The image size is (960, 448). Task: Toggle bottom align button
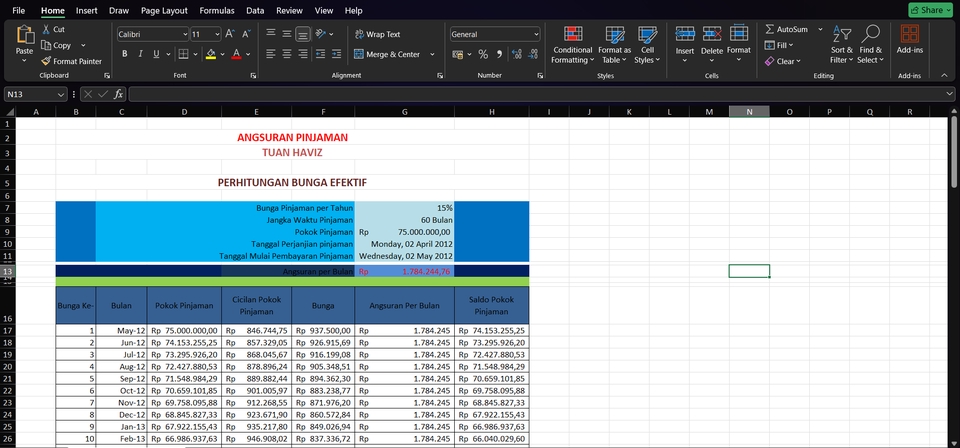click(302, 34)
